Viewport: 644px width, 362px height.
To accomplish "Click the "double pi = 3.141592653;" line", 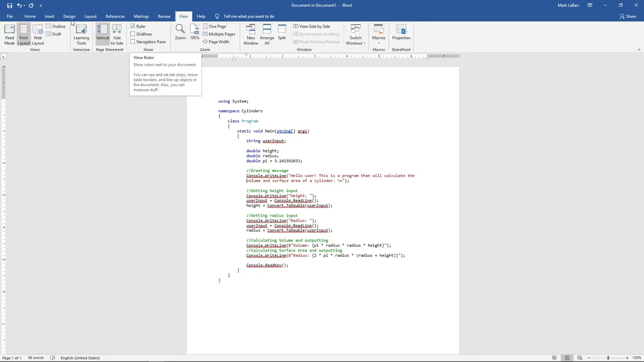I will click(274, 161).
